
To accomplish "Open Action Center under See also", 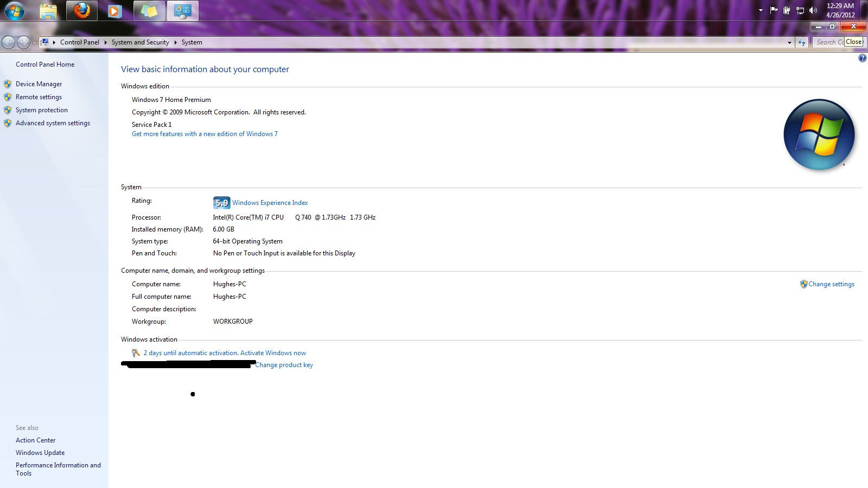I will click(x=35, y=440).
